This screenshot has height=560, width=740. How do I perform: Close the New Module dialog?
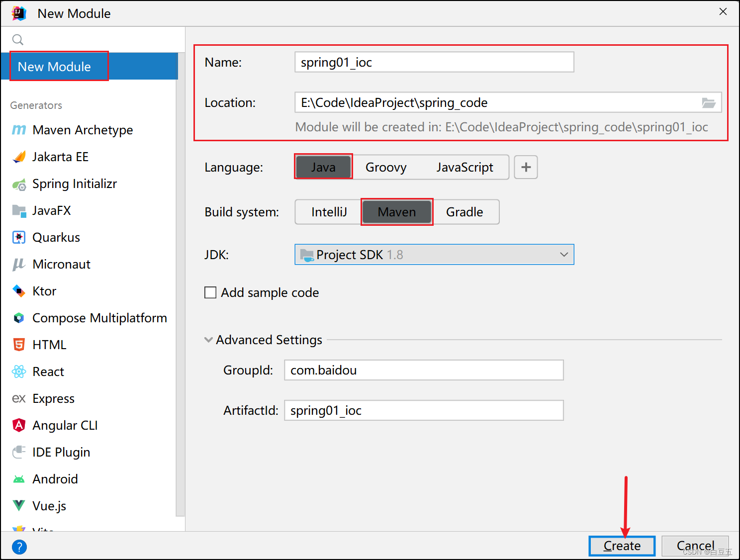coord(723,11)
